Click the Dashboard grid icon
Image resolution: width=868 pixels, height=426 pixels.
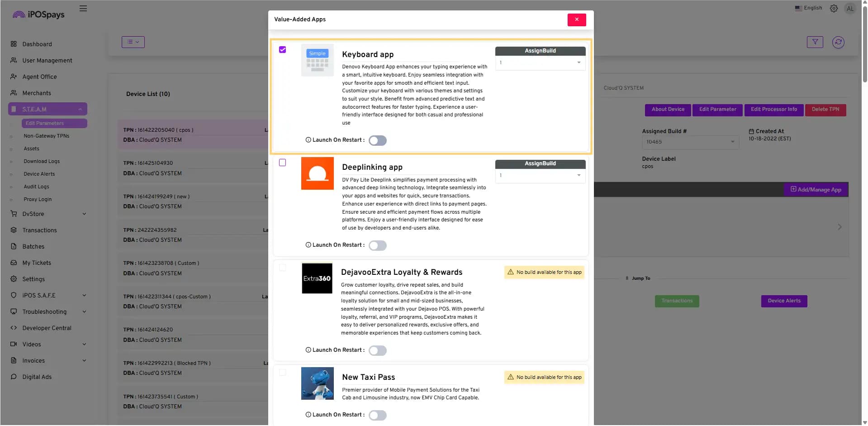(14, 44)
